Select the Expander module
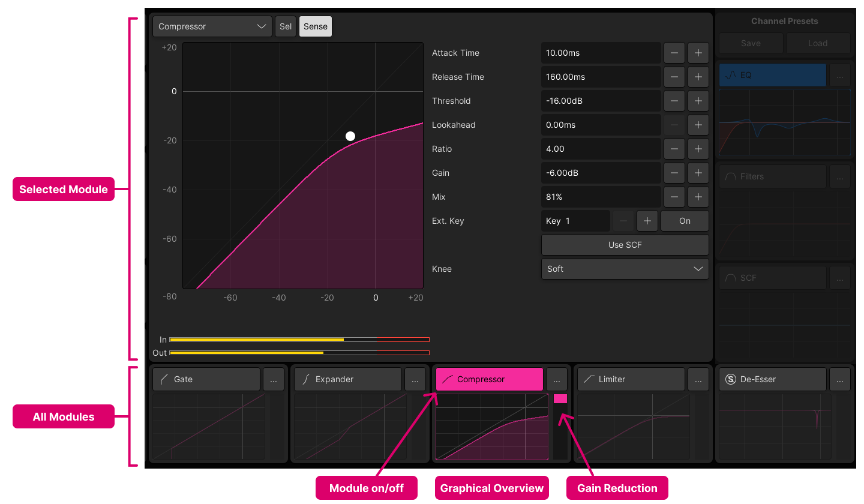 [347, 379]
